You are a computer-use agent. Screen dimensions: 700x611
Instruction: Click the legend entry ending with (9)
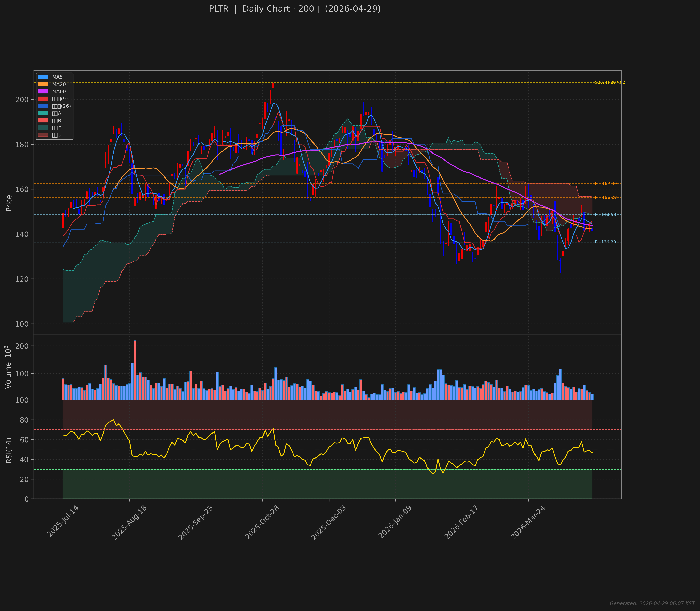pyautogui.click(x=60, y=99)
